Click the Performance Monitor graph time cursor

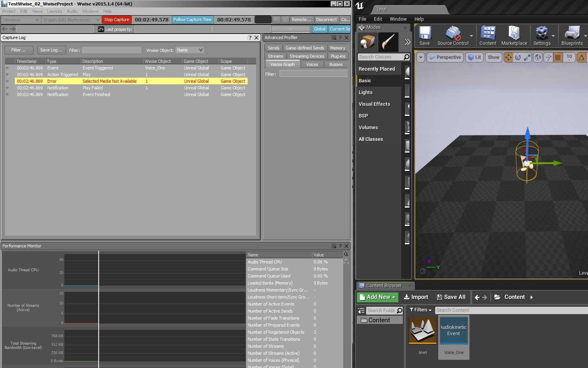coord(99,308)
